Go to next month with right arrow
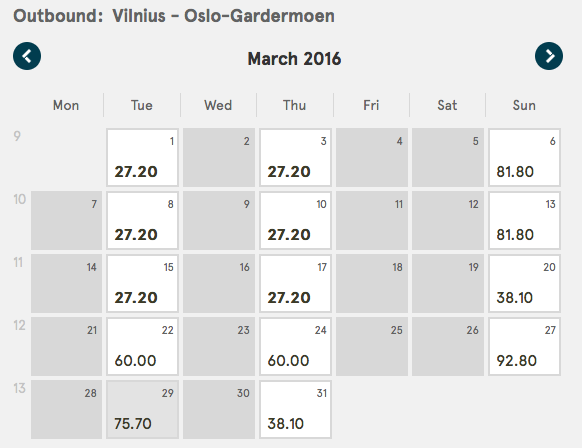The image size is (582, 448). [549, 56]
